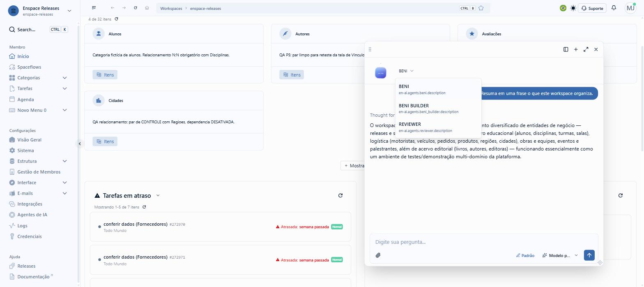Open the MJ user avatar menu
The image size is (644, 287).
[630, 8]
